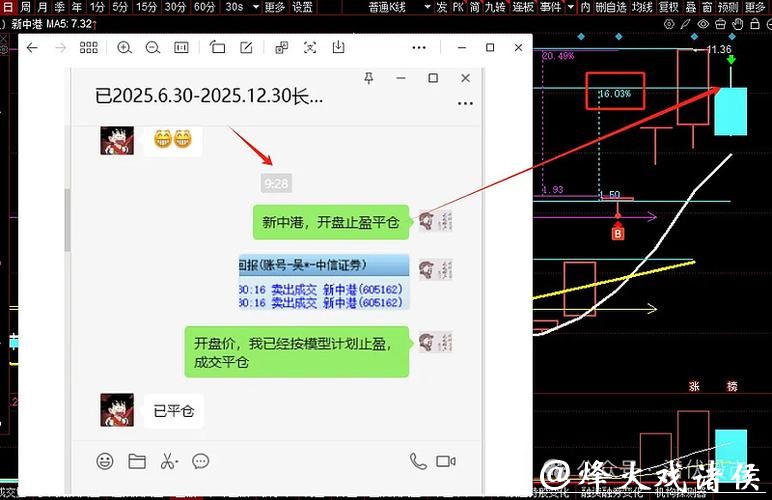The image size is (772, 500).
Task: Open the 复权 price adjustment option
Action: [x=669, y=7]
